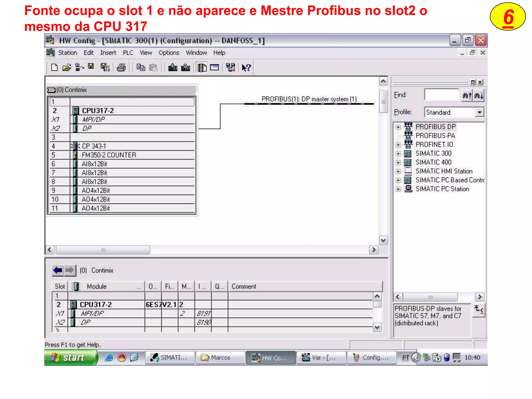This screenshot has width=532, height=399.
Task: Click the Configure Network toolbar icon
Action: (x=230, y=68)
